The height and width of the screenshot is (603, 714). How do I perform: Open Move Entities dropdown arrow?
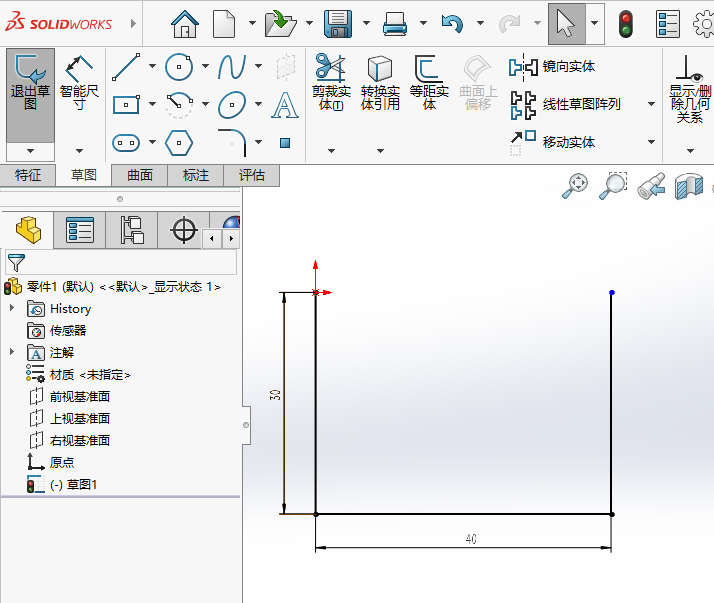tap(652, 142)
